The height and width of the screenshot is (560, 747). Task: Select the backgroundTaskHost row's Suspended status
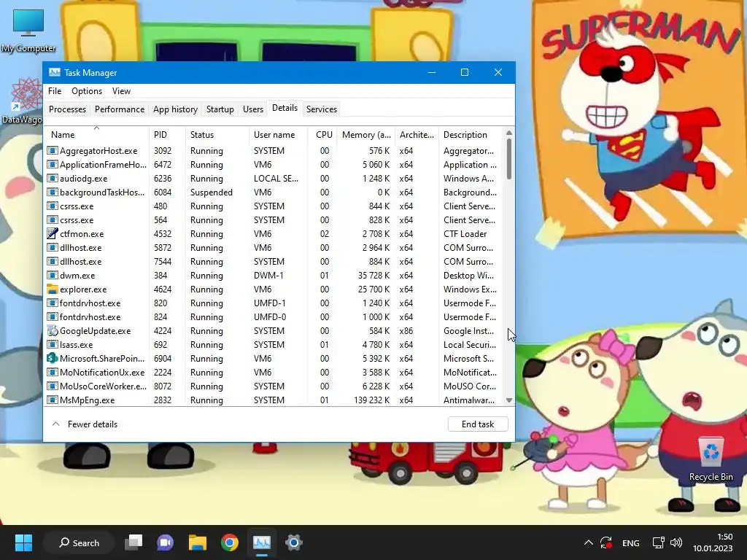[x=212, y=192]
